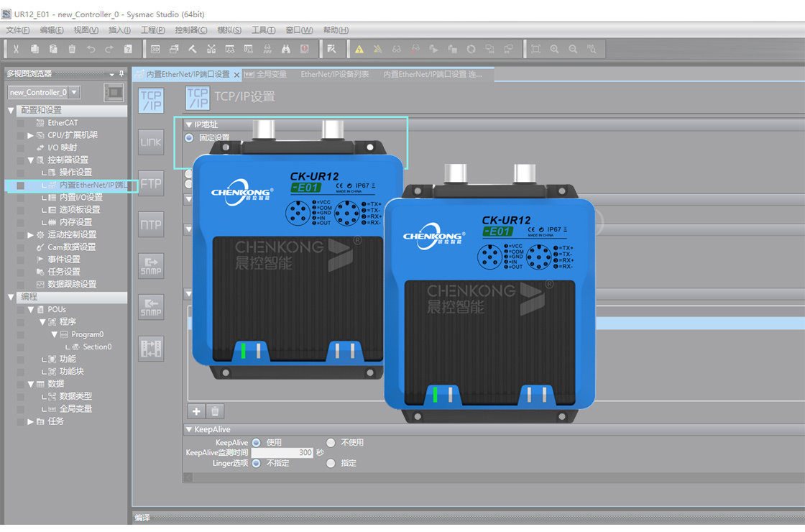The height and width of the screenshot is (532, 805).
Task: Select the TCP/IP settings sidebar icon
Action: pyautogui.click(x=151, y=100)
